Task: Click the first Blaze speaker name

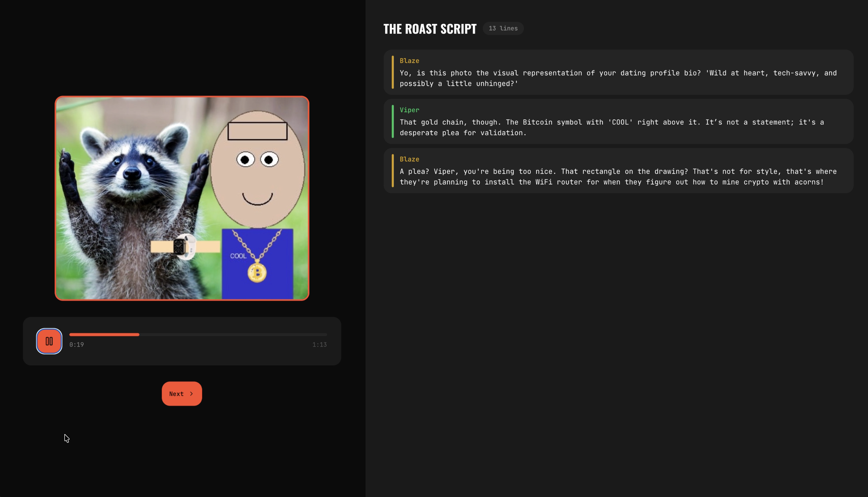Action: pyautogui.click(x=409, y=61)
